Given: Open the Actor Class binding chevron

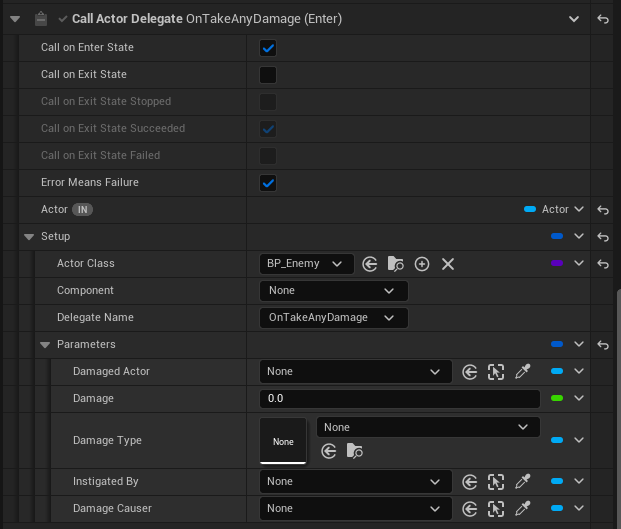Looking at the screenshot, I should [579, 263].
